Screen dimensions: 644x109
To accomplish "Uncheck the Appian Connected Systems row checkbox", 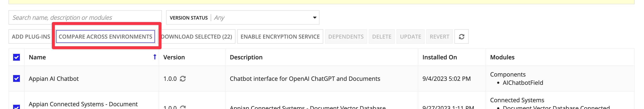I will (x=17, y=107).
